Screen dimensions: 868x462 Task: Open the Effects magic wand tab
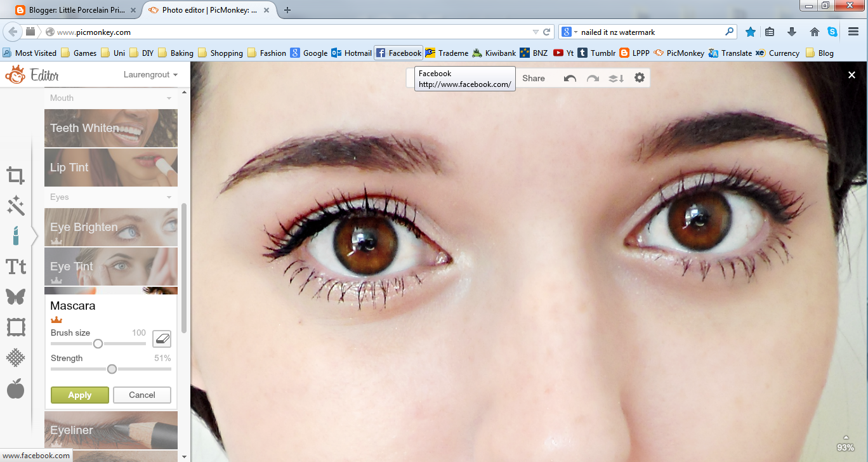pyautogui.click(x=16, y=206)
